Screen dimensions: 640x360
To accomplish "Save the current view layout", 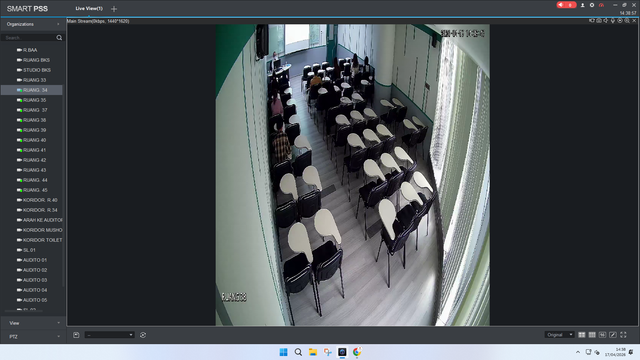I will click(x=76, y=335).
